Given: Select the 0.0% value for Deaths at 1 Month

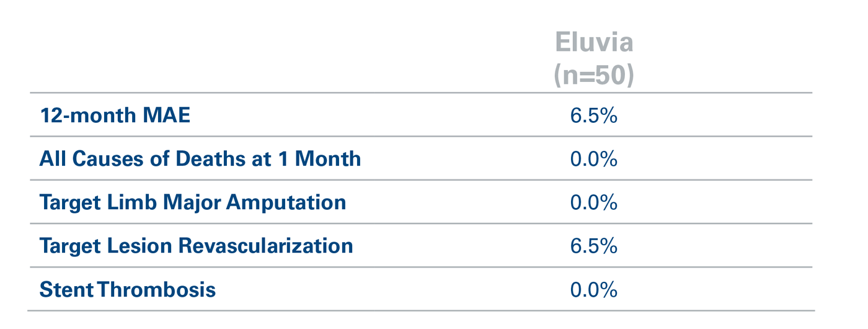Looking at the screenshot, I should click(593, 159).
